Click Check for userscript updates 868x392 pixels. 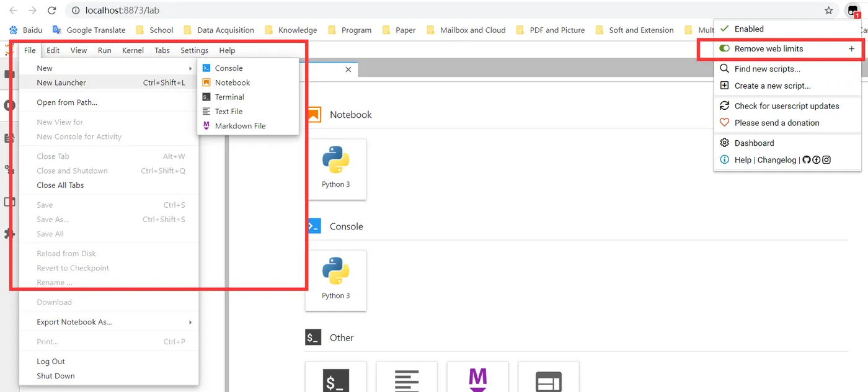pyautogui.click(x=787, y=105)
